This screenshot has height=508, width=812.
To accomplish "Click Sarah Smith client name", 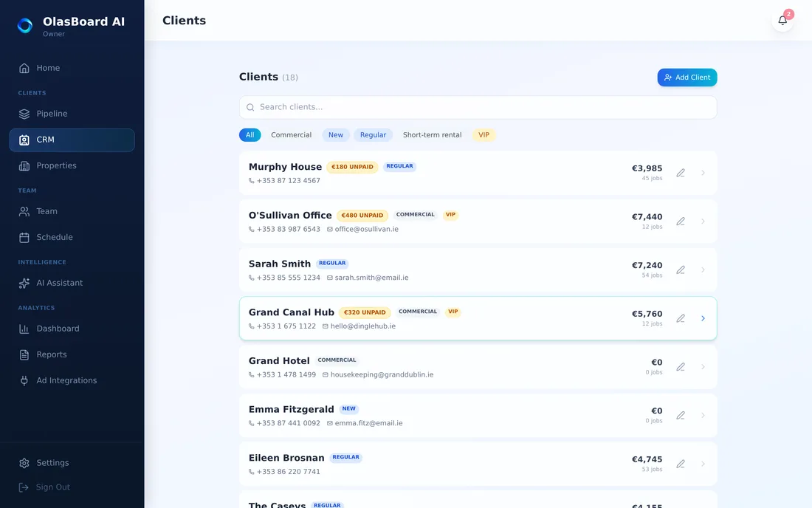I will tap(280, 264).
